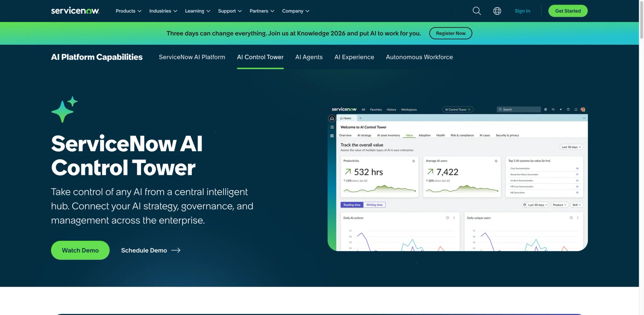Select the AI Control Tower tab
The height and width of the screenshot is (315, 644).
pyautogui.click(x=260, y=57)
